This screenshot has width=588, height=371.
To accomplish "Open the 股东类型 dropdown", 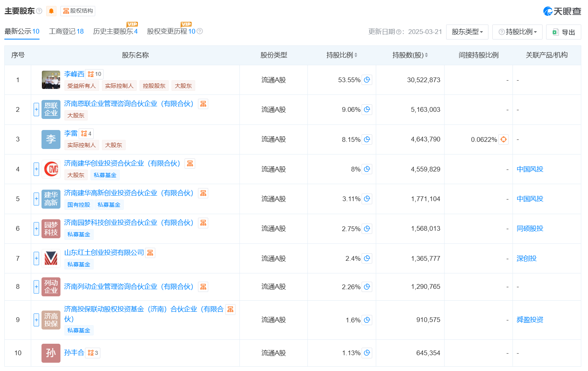I will coord(467,32).
